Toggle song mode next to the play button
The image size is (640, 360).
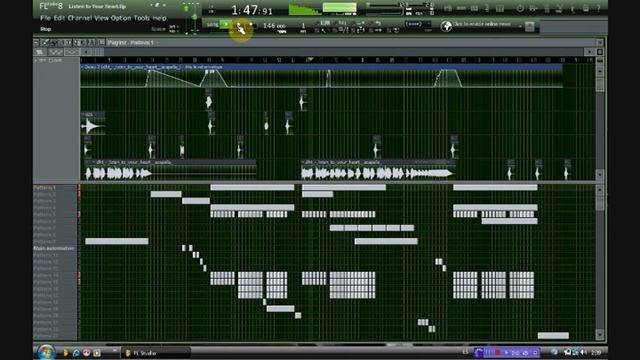click(212, 24)
